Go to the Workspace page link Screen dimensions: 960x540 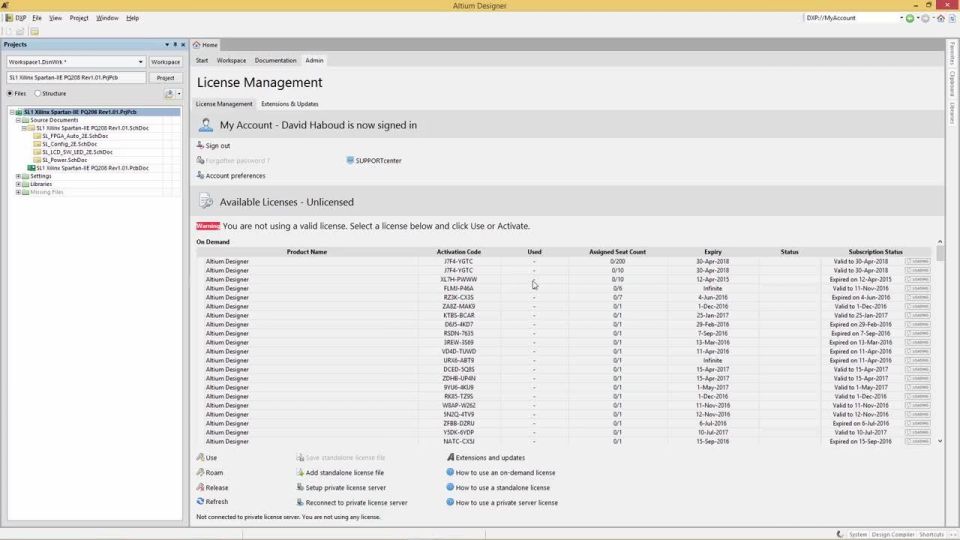pyautogui.click(x=231, y=61)
